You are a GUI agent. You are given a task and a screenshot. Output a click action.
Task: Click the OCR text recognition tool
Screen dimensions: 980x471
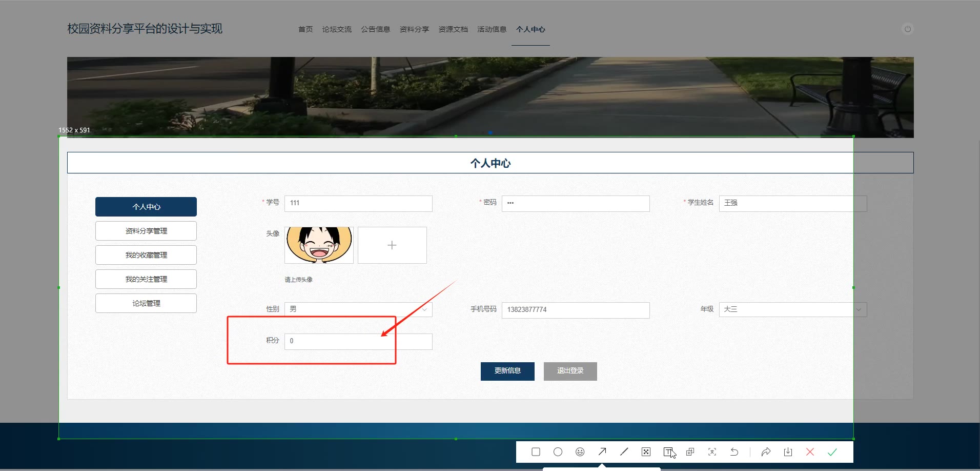[x=712, y=452]
